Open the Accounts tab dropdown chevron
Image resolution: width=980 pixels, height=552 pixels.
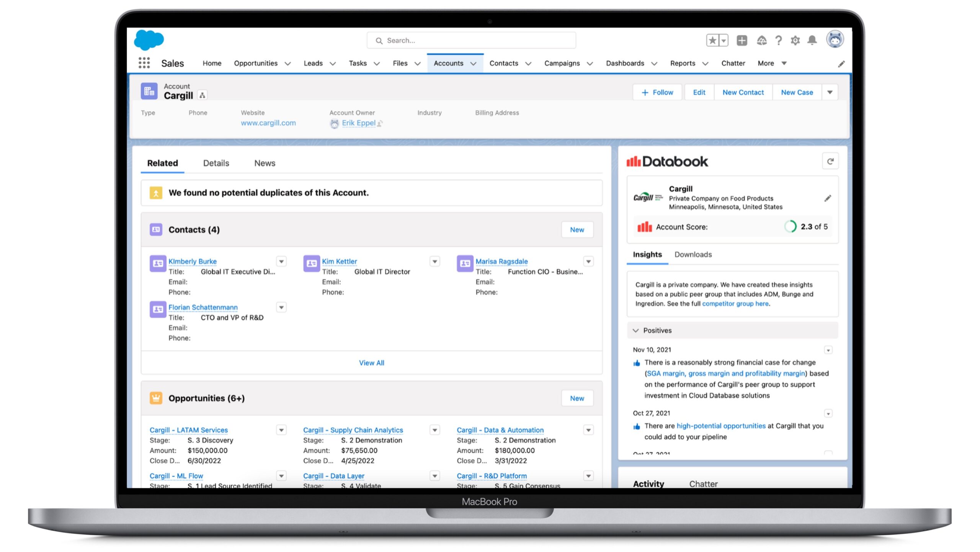tap(474, 64)
